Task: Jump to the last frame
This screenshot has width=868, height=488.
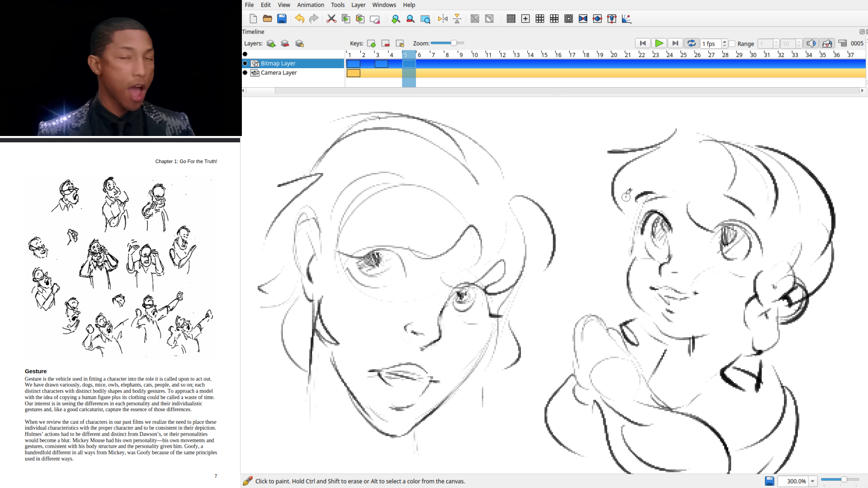Action: [675, 43]
